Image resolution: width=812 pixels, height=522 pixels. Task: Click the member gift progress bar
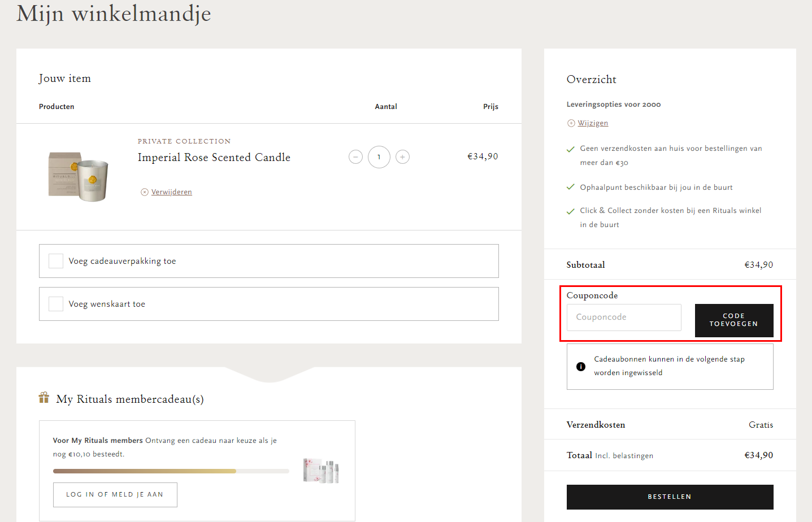171,471
